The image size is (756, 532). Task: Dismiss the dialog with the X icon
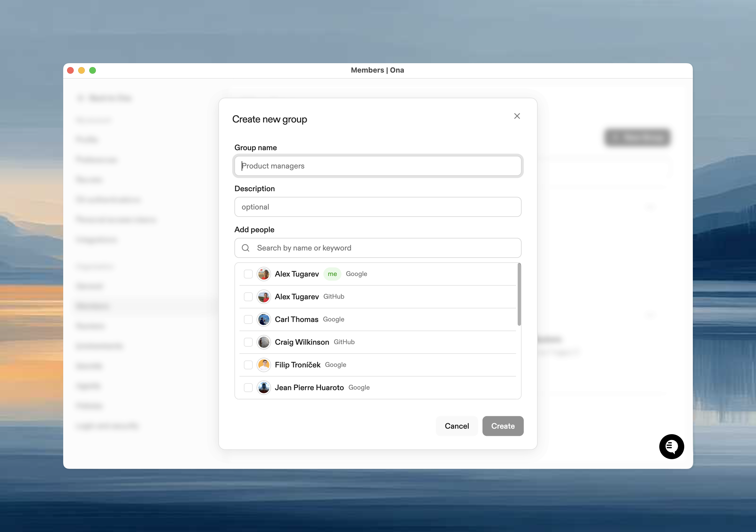point(517,116)
